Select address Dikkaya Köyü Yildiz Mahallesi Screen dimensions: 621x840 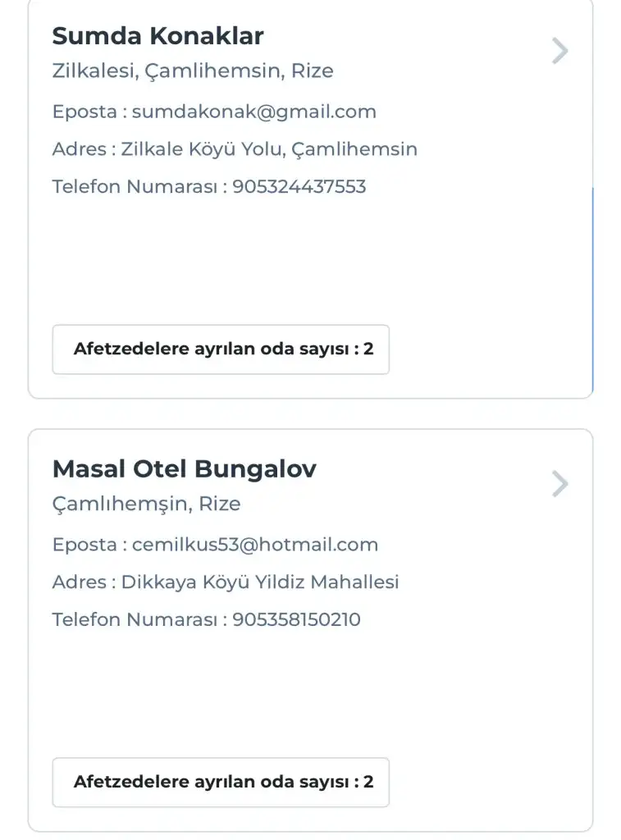260,582
